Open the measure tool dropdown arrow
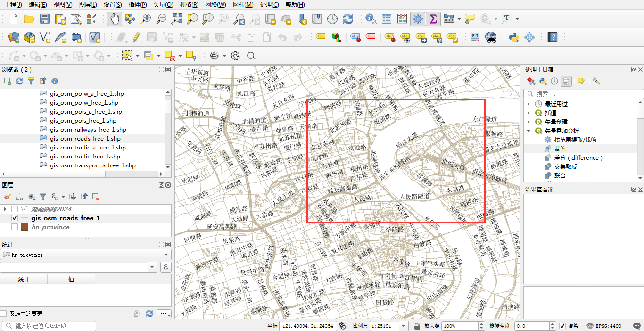 click(459, 19)
